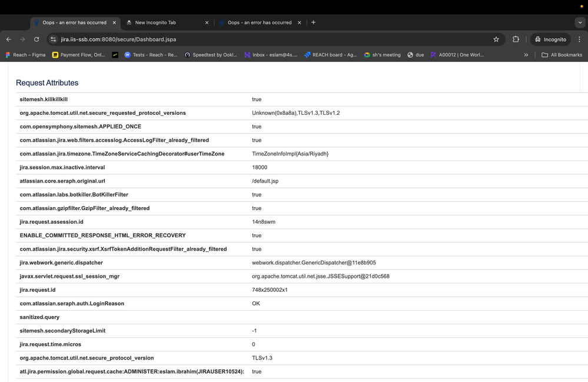Close the second Oops error tab

[x=299, y=22]
